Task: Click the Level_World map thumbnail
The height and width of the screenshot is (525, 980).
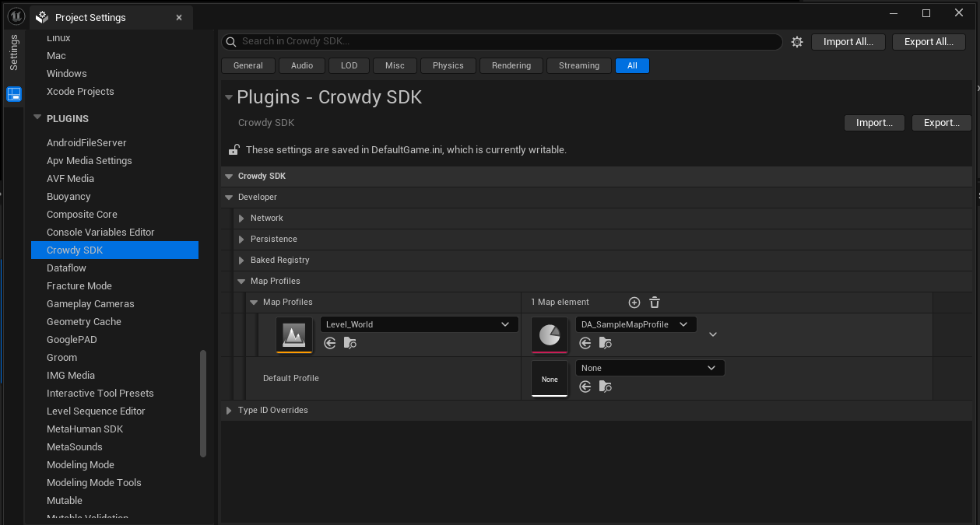Action: (294, 335)
